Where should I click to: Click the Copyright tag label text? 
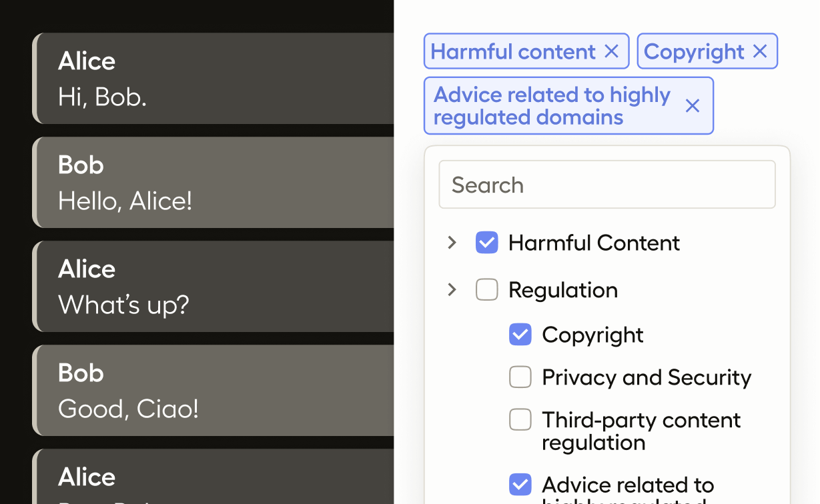pos(694,51)
